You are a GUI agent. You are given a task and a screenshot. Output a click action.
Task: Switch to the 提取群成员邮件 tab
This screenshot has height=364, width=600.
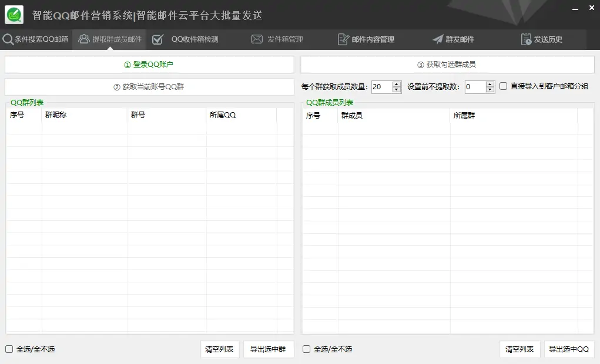tap(109, 39)
